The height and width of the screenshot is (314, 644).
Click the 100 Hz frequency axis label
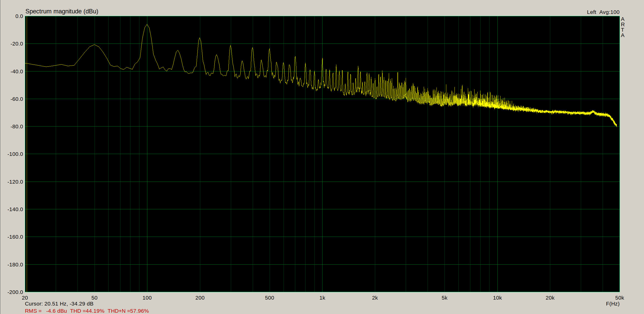click(x=147, y=298)
